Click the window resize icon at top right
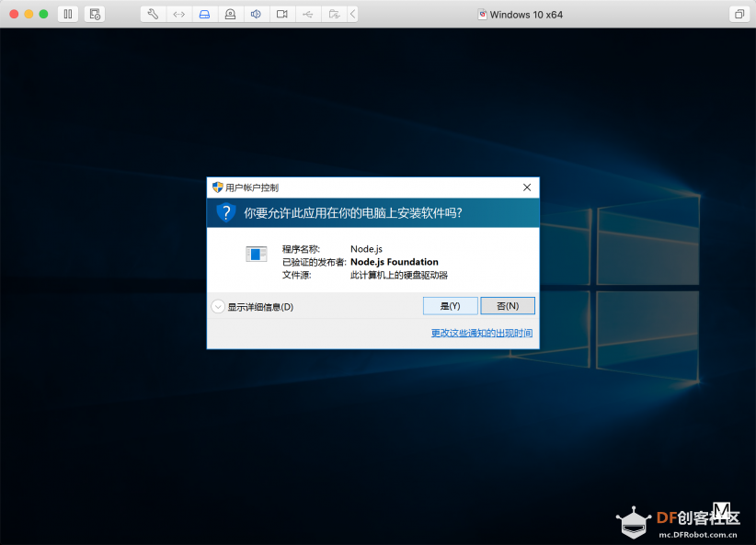The height and width of the screenshot is (545, 756). [x=739, y=14]
